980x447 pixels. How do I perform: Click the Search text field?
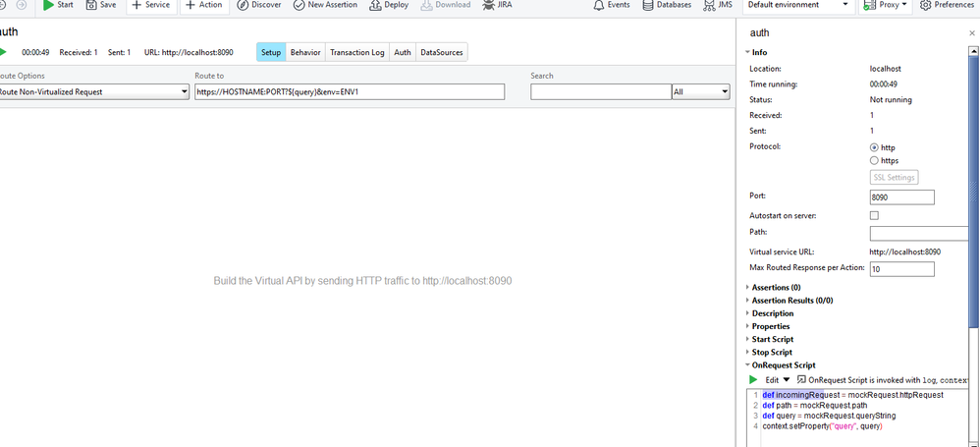601,92
